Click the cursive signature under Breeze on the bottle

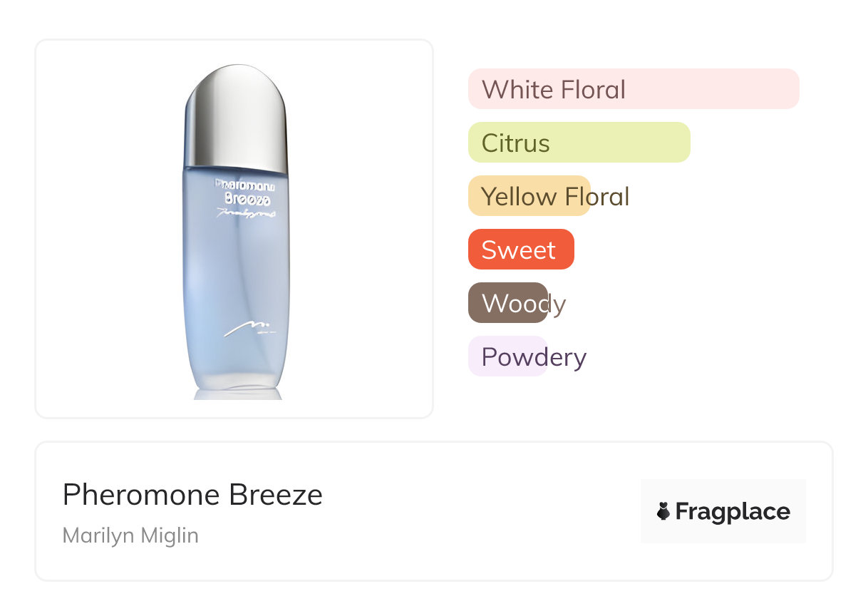tap(246, 212)
